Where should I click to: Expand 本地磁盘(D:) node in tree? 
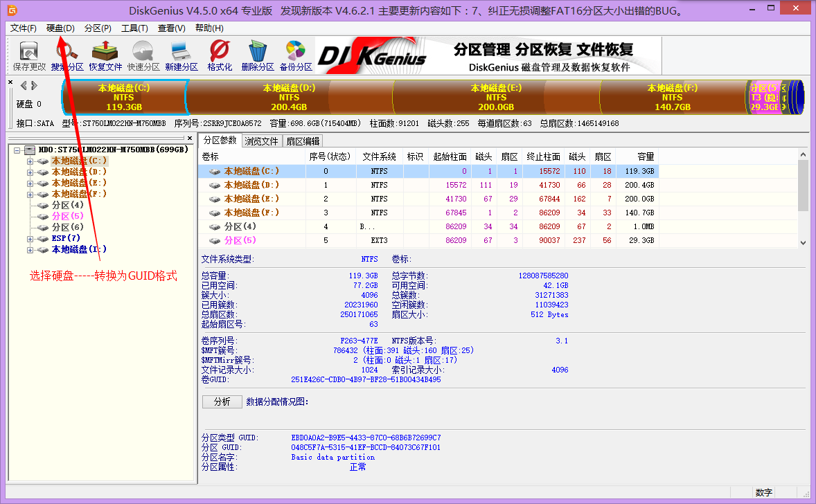(x=30, y=172)
